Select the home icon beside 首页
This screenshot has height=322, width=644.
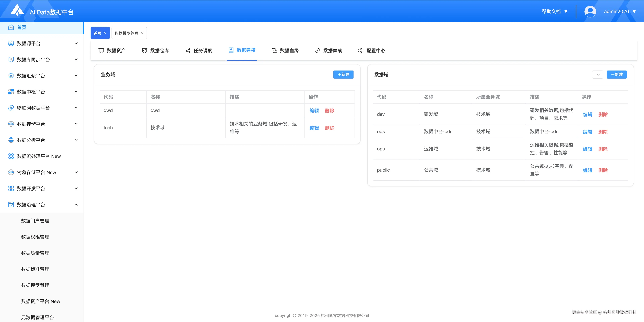tap(11, 27)
